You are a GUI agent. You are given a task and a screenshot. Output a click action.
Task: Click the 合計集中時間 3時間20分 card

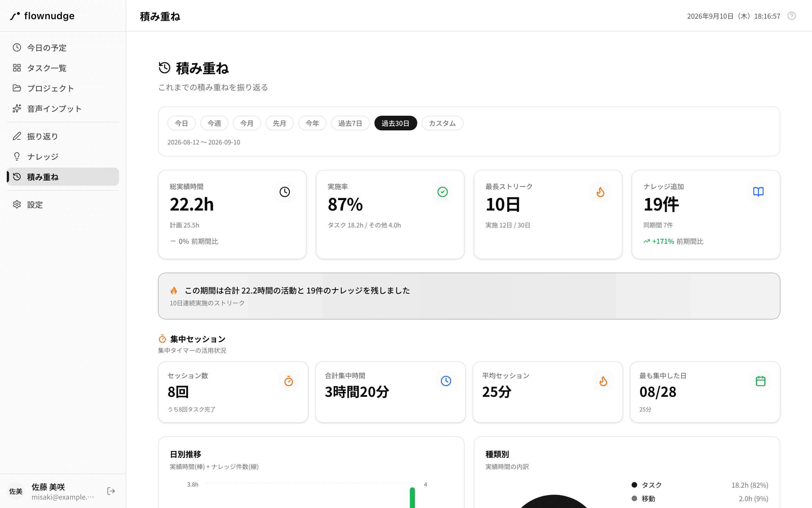pos(390,392)
